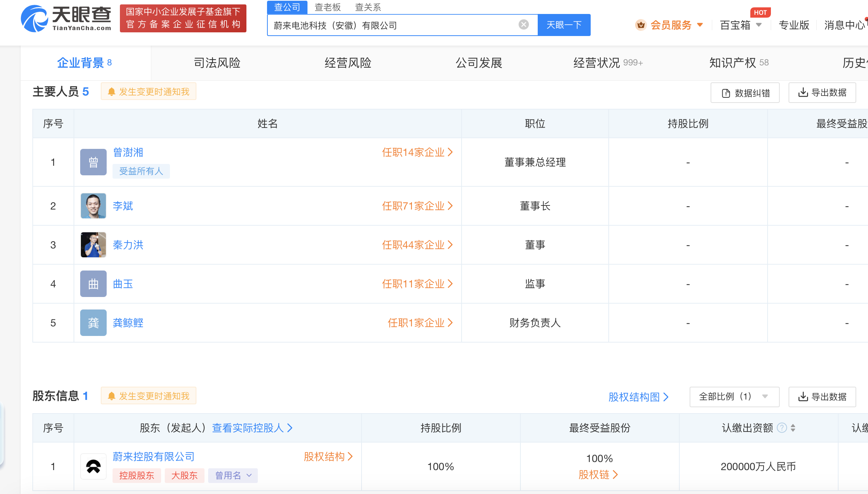Open 秦力洪 profile link
868x494 pixels.
(128, 245)
